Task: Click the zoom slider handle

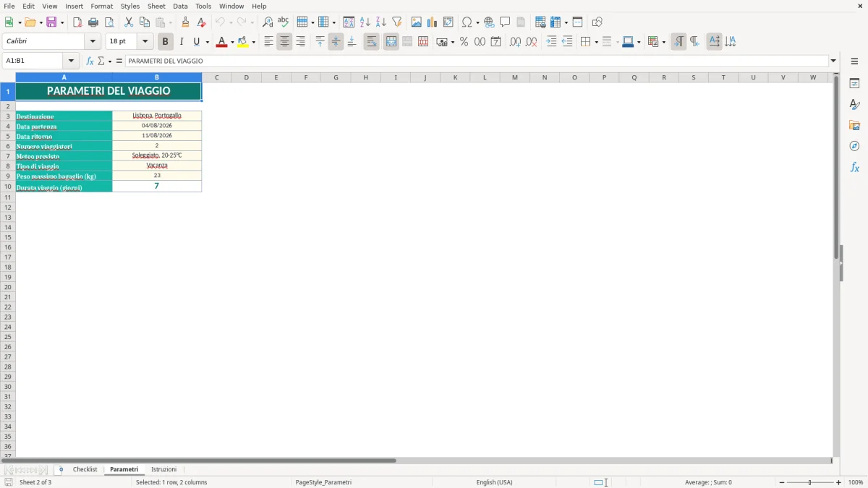Action: (x=810, y=482)
